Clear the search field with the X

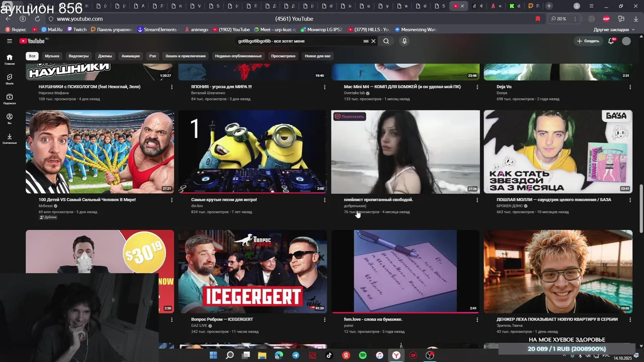(x=373, y=41)
